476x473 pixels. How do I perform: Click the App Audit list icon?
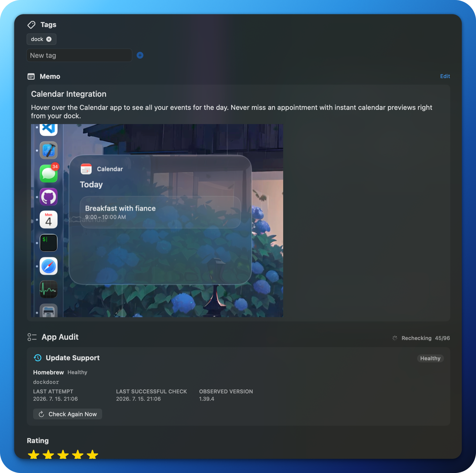(x=32, y=337)
